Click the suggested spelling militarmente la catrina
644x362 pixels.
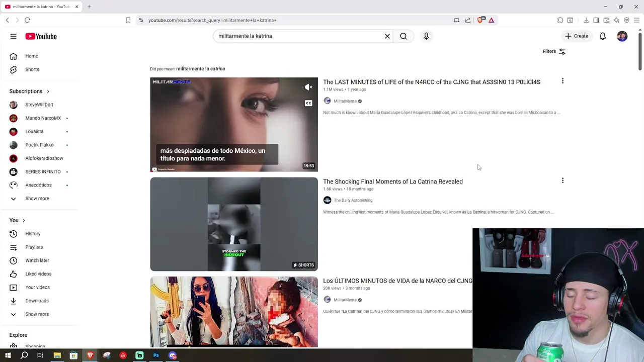pyautogui.click(x=200, y=69)
